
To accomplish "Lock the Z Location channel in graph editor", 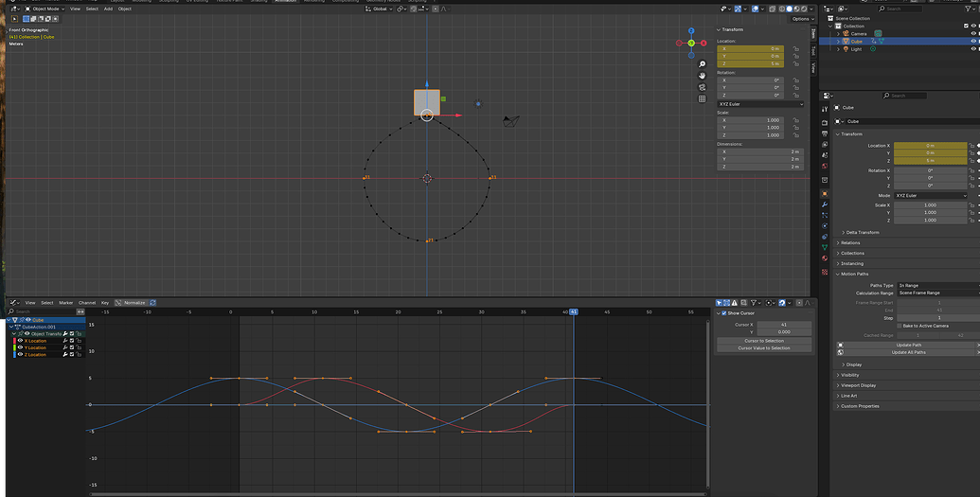I will pos(79,354).
